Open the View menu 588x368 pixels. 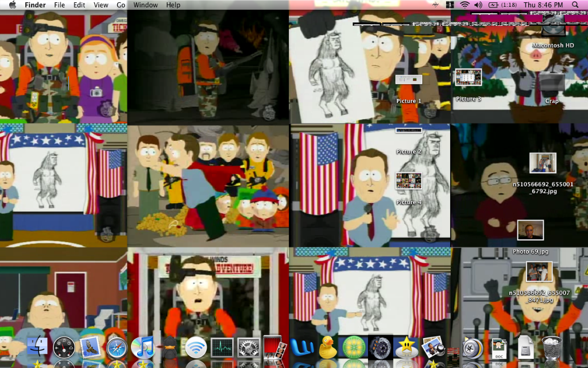click(101, 5)
